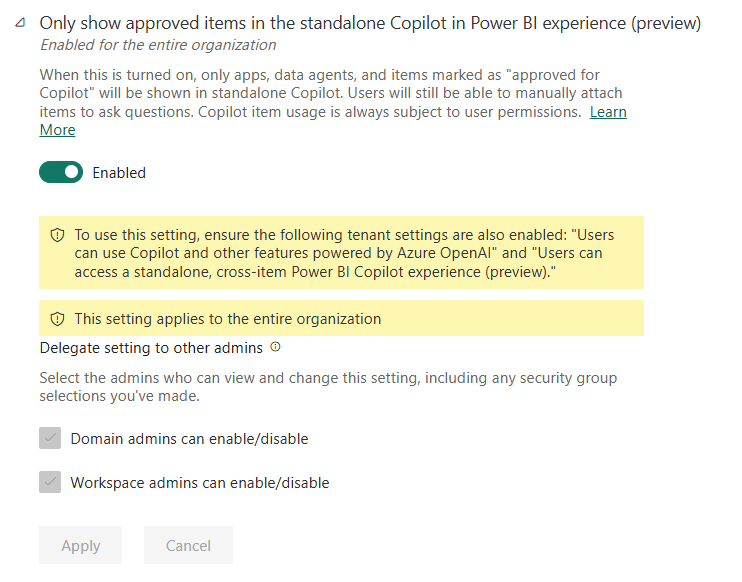742x582 pixels.
Task: Collapse the Copilot approved items setting triangle
Action: (x=19, y=22)
